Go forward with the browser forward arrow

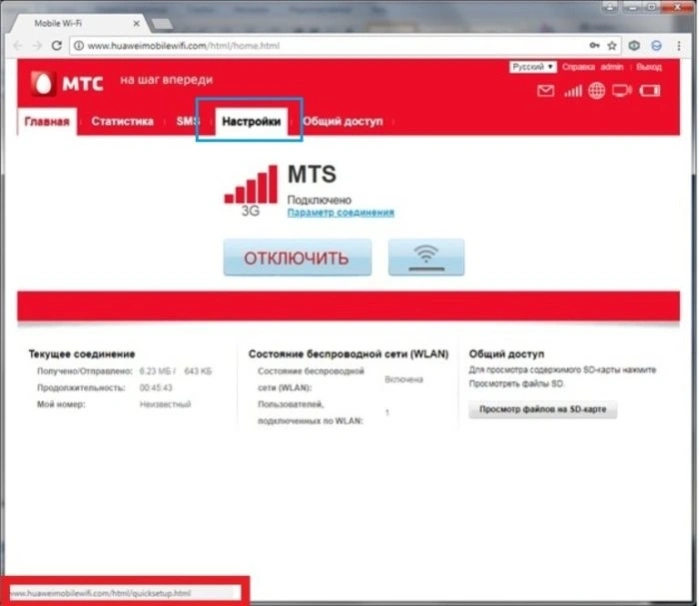[37, 45]
